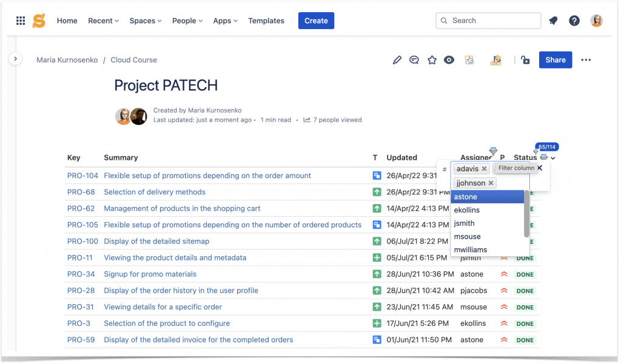Open the Atlassian apps grid icon
Viewport: 621px width, 364px height.
coord(20,20)
